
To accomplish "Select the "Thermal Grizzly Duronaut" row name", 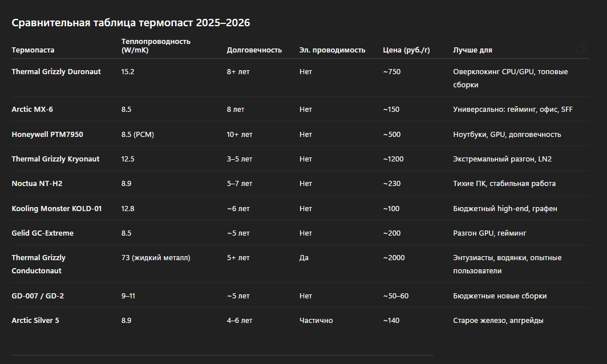I will tap(56, 72).
